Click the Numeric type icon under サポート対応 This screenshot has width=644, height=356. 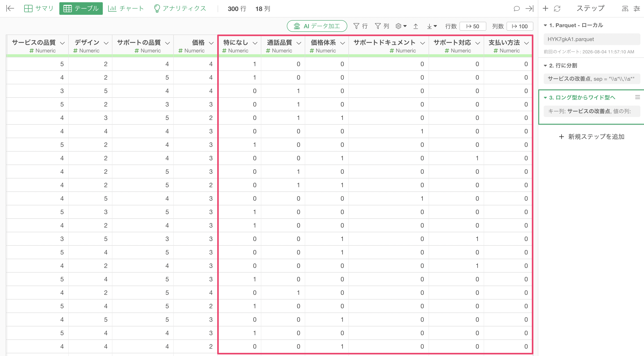[x=447, y=51]
